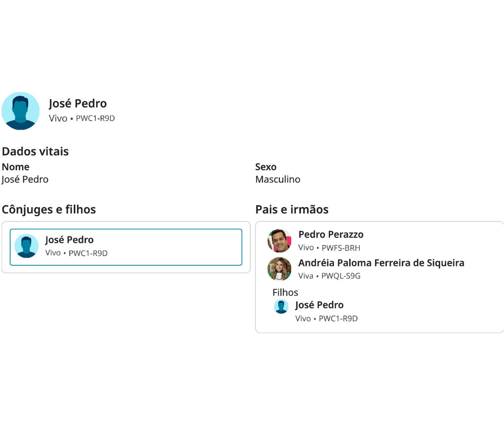
Task: Click the Dados vitais section heading
Action: click(x=35, y=151)
